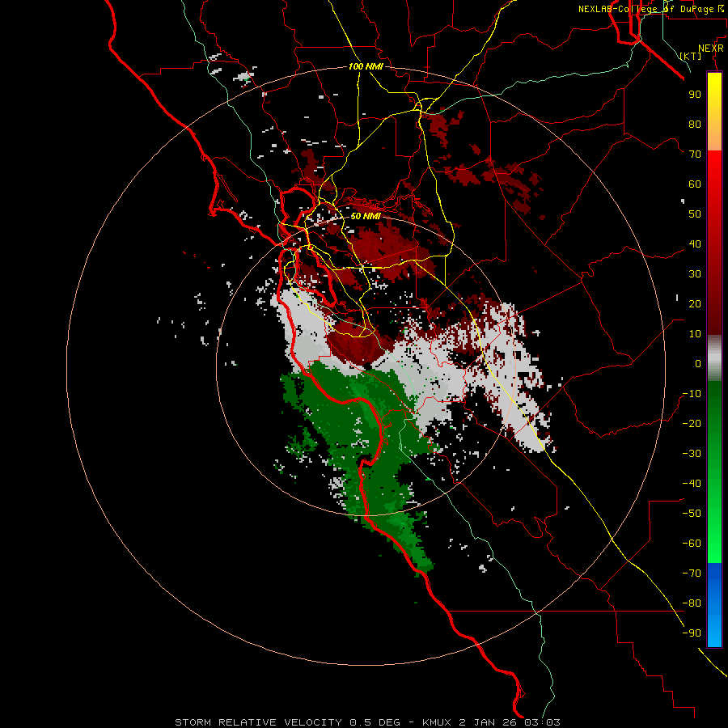Viewport: 728px width, 728px height.
Task: Click the legend value "-20"
Action: point(692,424)
